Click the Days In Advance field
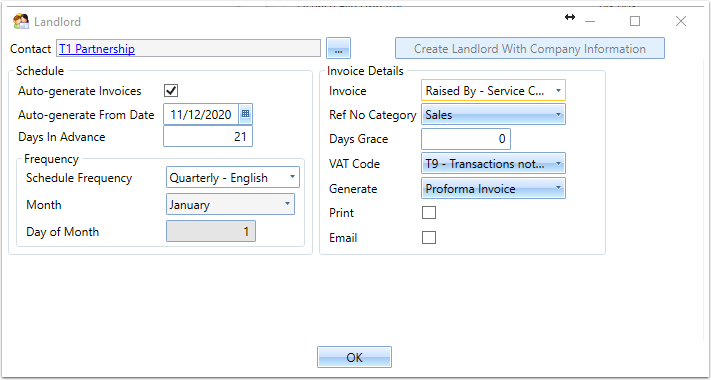The width and height of the screenshot is (711, 380). coord(208,136)
